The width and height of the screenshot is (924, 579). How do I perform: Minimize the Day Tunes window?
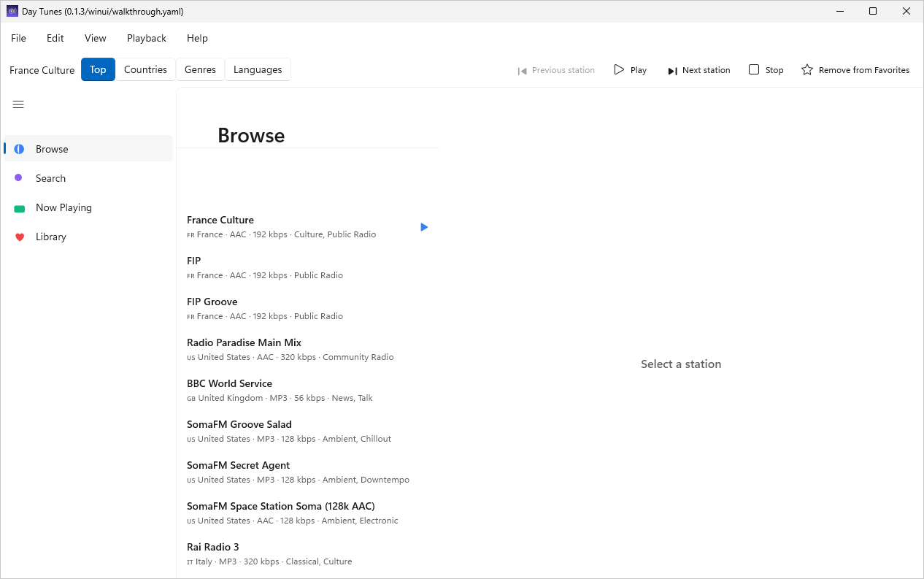coord(839,11)
